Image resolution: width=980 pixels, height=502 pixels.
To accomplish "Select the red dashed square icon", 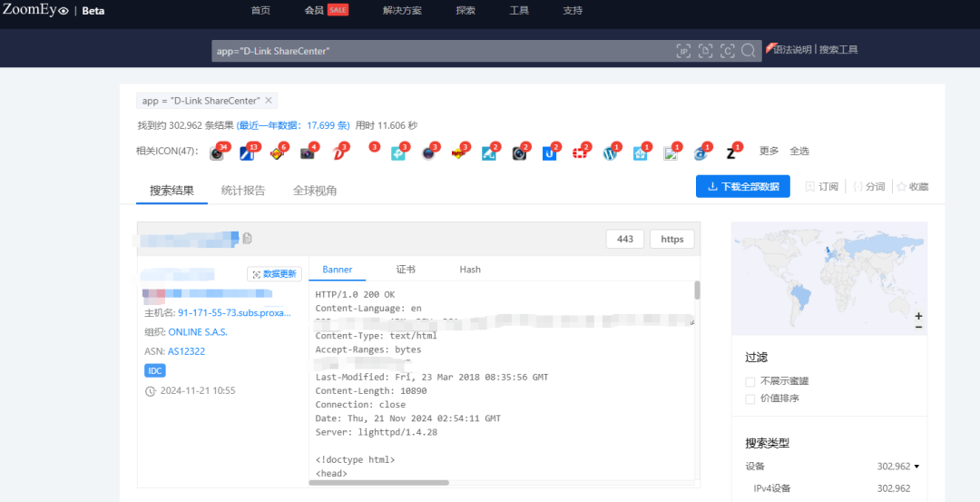I will [x=579, y=153].
